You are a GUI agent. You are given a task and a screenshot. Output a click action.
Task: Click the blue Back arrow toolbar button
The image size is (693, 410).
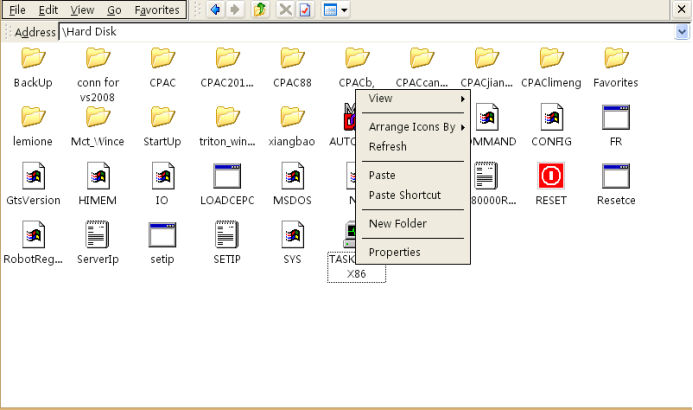(x=215, y=9)
